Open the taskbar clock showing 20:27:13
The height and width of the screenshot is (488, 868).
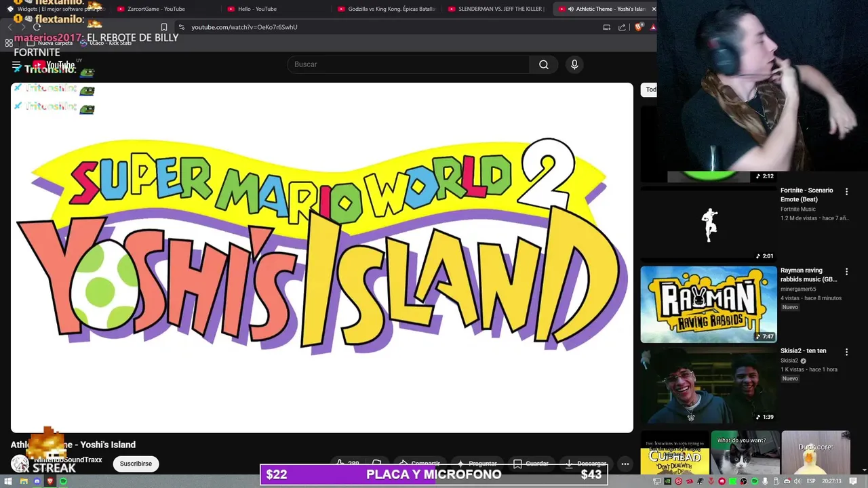pyautogui.click(x=832, y=481)
